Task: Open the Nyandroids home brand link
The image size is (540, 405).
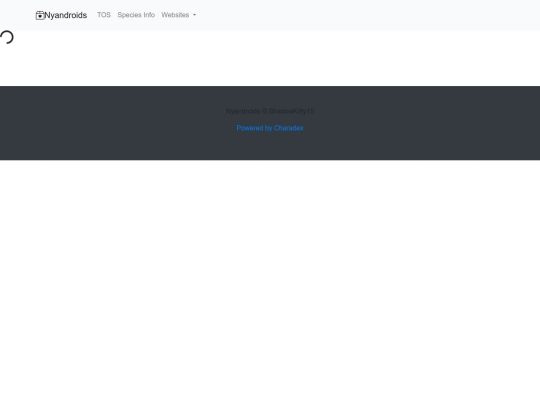Action: pyautogui.click(x=61, y=15)
